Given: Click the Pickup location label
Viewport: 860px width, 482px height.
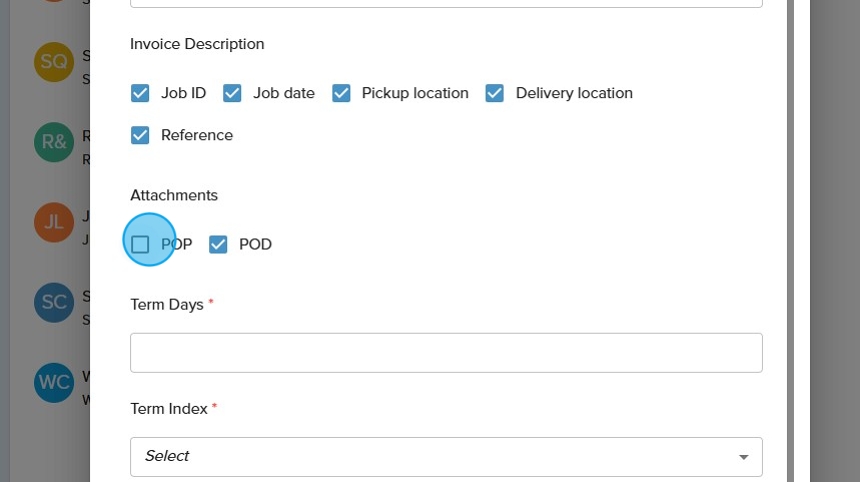Looking at the screenshot, I should tap(415, 93).
